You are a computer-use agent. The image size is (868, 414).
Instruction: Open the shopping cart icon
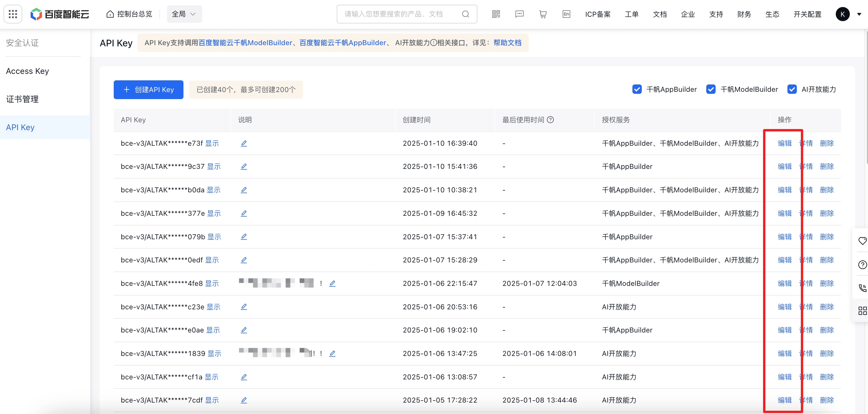tap(543, 14)
